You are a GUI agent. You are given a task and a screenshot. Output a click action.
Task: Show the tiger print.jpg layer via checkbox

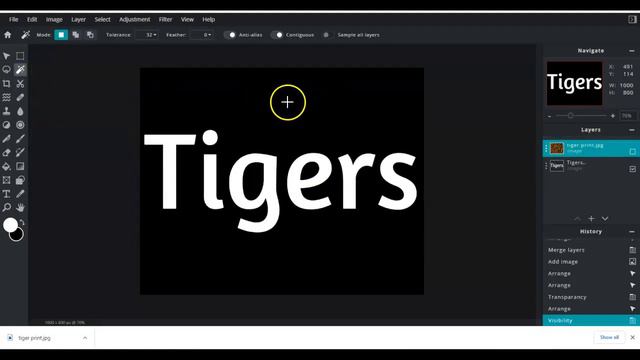click(x=632, y=151)
